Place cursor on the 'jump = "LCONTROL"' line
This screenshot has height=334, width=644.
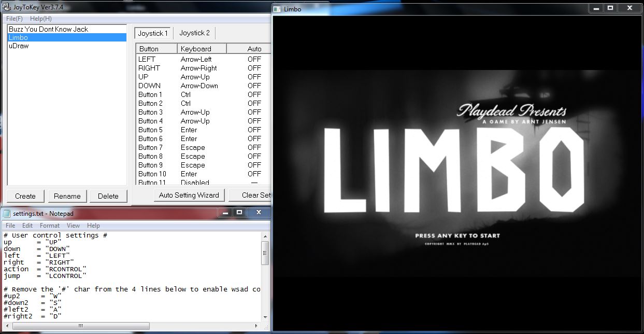tap(45, 275)
